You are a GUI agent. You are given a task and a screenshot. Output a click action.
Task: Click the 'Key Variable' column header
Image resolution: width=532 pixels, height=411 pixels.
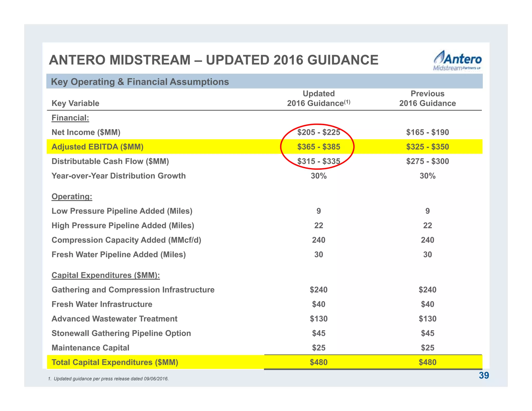coord(75,103)
